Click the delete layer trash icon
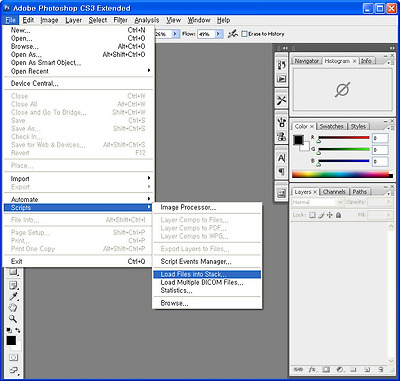 point(381,369)
